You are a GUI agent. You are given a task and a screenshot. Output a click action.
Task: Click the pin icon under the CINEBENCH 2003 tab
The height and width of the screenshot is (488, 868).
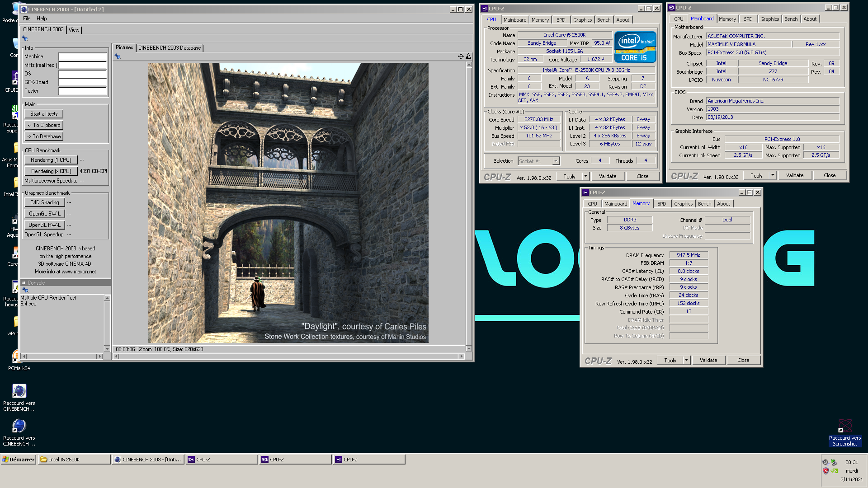(25, 38)
